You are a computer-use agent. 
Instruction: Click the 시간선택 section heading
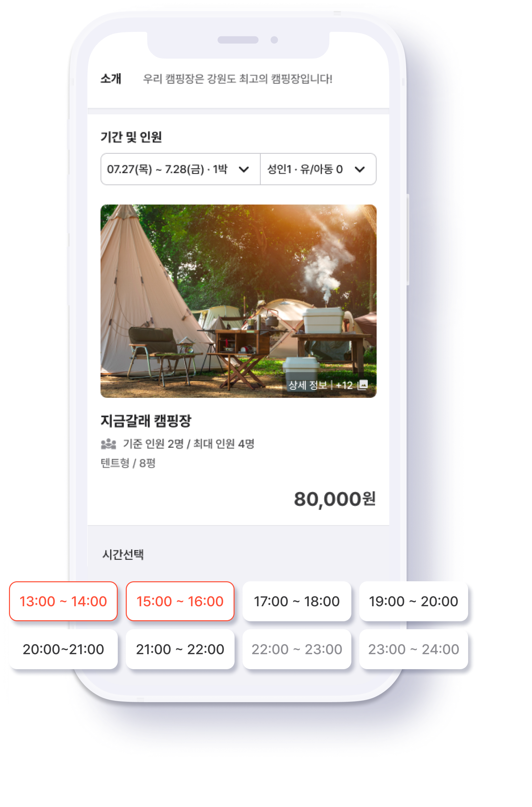point(123,554)
